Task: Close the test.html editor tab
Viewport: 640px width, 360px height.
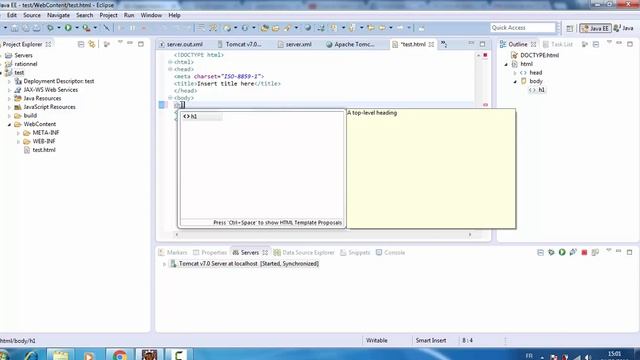Action: 431,44
